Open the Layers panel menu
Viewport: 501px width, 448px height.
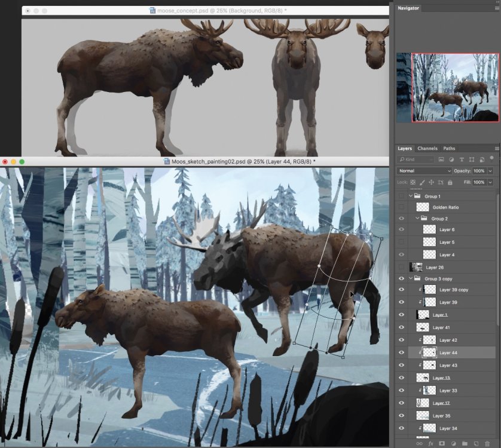click(497, 149)
